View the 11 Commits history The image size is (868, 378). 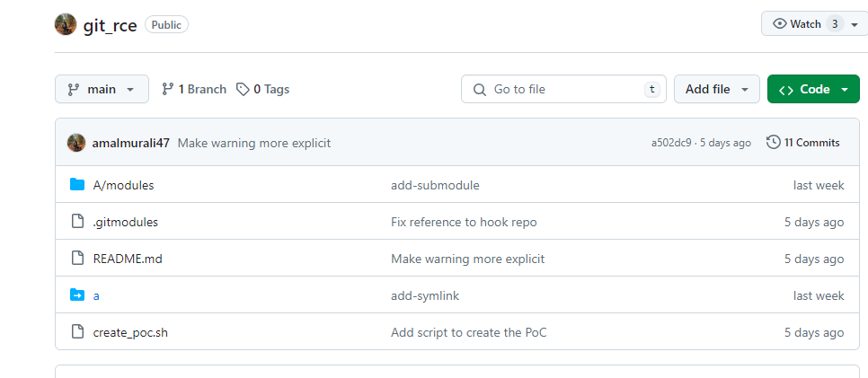pyautogui.click(x=802, y=143)
